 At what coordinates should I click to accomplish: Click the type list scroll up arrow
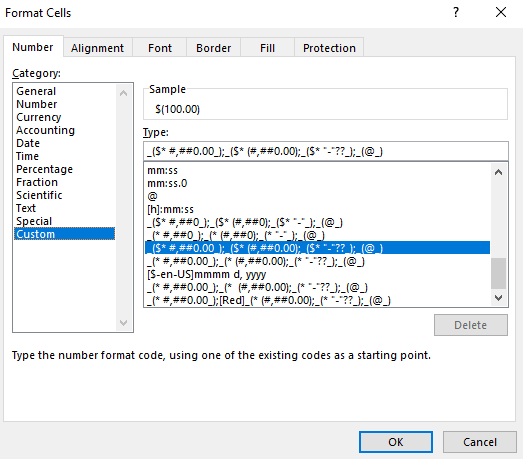(499, 172)
